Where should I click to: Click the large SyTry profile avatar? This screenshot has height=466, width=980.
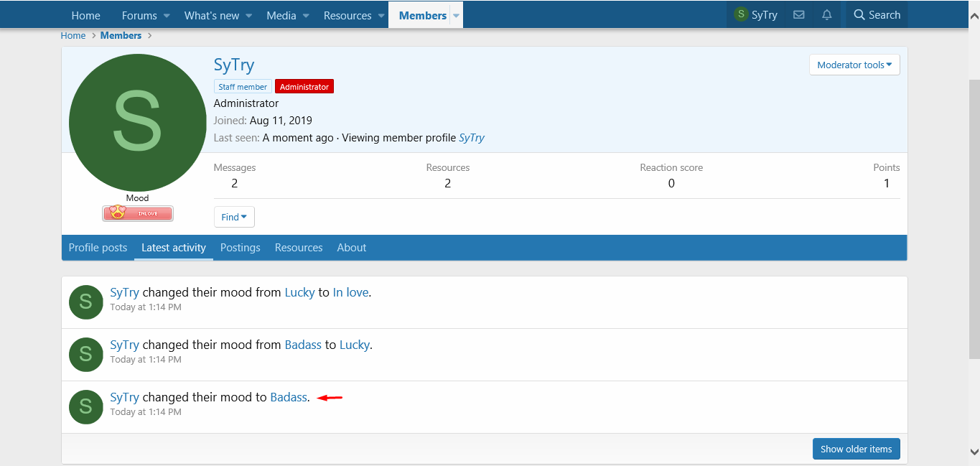pyautogui.click(x=137, y=123)
